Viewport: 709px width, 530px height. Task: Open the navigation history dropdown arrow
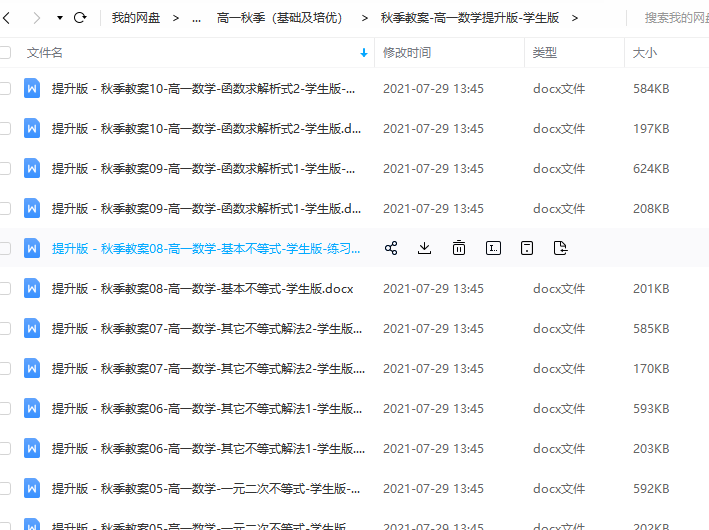pyautogui.click(x=59, y=18)
